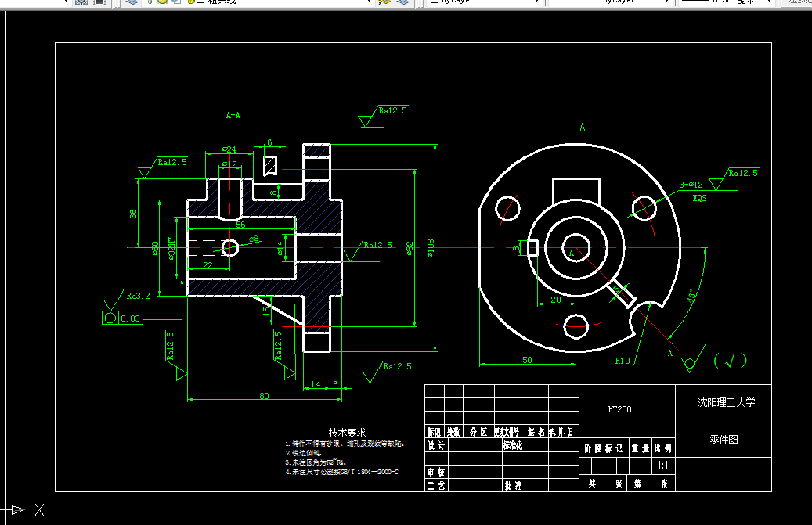Open the ByLayer linetype dropdown arrow
This screenshot has height=525, width=812.
666,2
